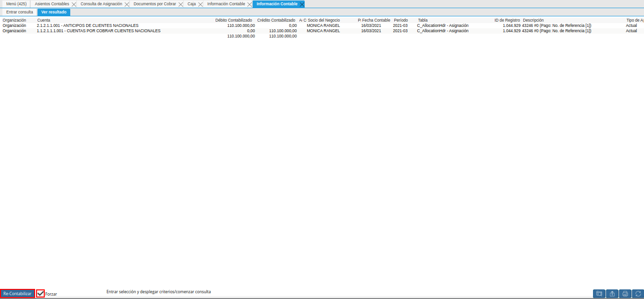The width and height of the screenshot is (644, 299).
Task: Click MONICA RANGEL in the Anticipos row
Action: pos(323,25)
